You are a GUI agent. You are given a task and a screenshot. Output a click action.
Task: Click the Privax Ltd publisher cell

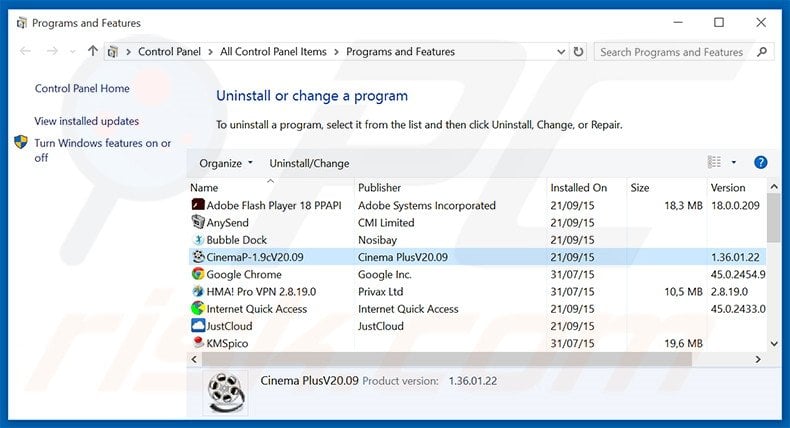point(380,291)
